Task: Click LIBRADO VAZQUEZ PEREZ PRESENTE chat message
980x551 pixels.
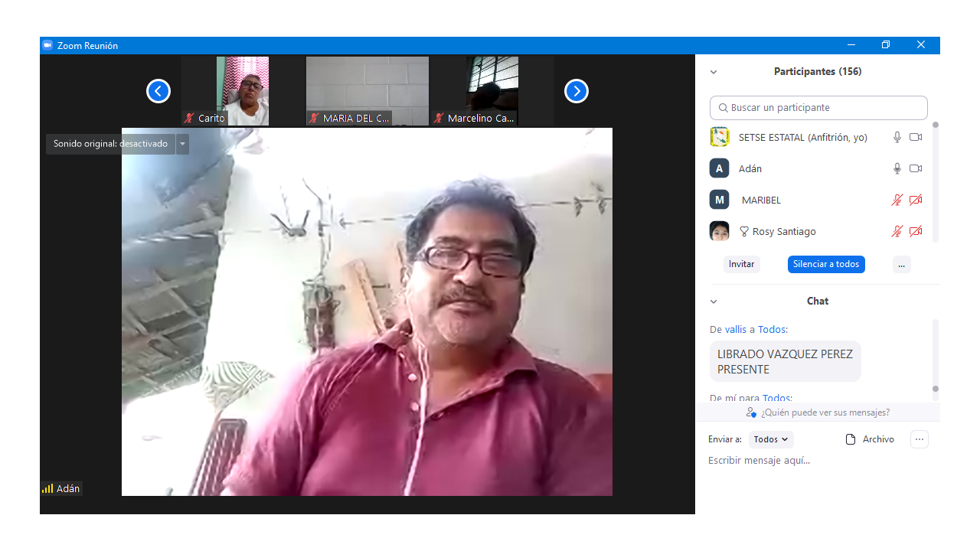Action: point(786,361)
